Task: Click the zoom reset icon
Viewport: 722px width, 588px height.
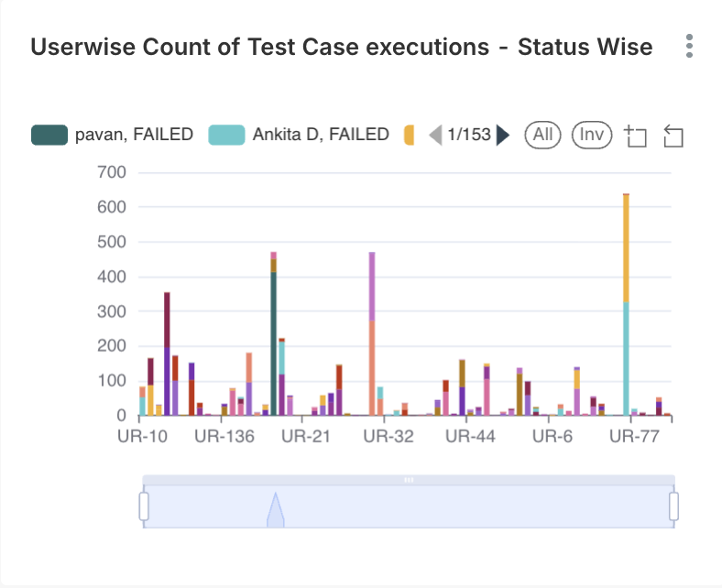Action: coord(673,136)
